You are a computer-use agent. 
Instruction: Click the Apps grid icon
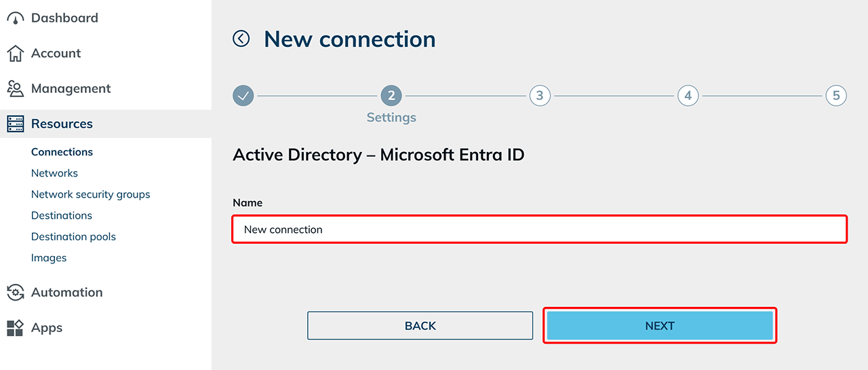[15, 328]
